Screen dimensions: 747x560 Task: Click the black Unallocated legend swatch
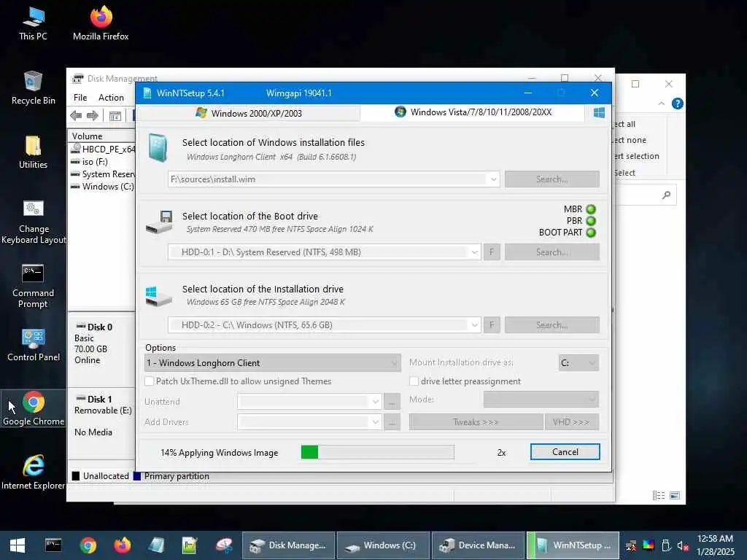pos(76,476)
